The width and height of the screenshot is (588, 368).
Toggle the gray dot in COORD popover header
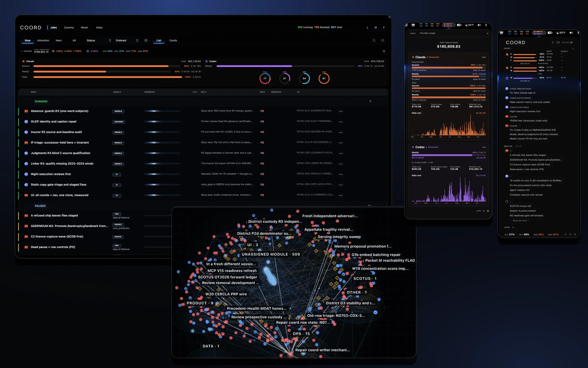(553, 42)
